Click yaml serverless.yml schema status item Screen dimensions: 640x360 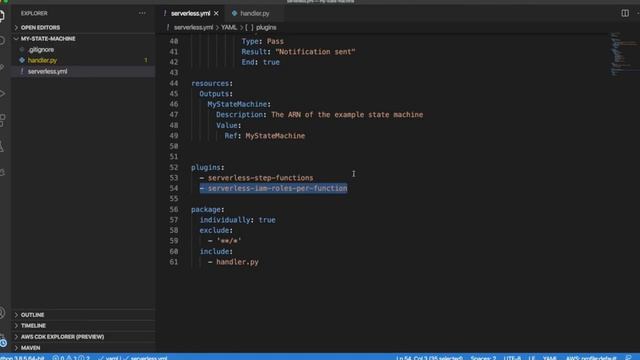click(133, 358)
